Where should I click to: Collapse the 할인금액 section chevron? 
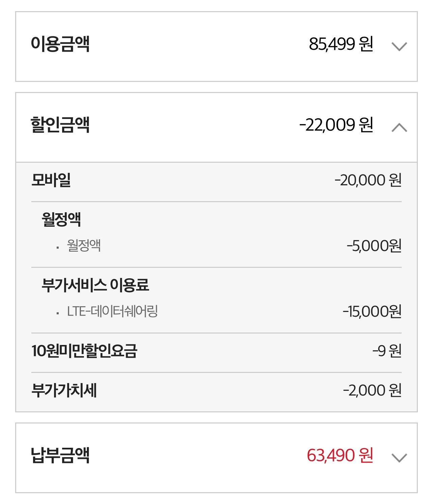(399, 128)
